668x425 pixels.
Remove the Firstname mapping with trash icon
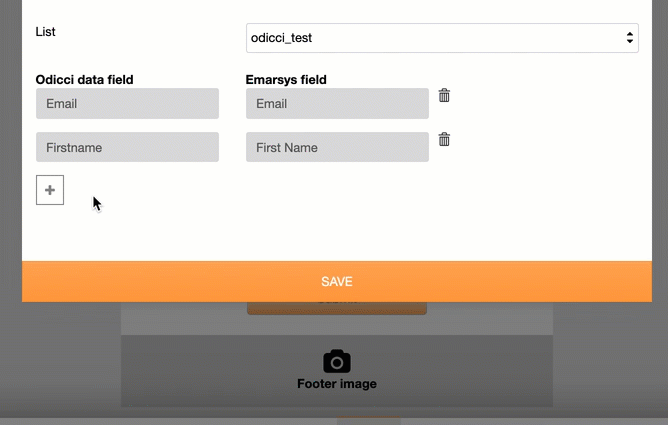tap(444, 140)
